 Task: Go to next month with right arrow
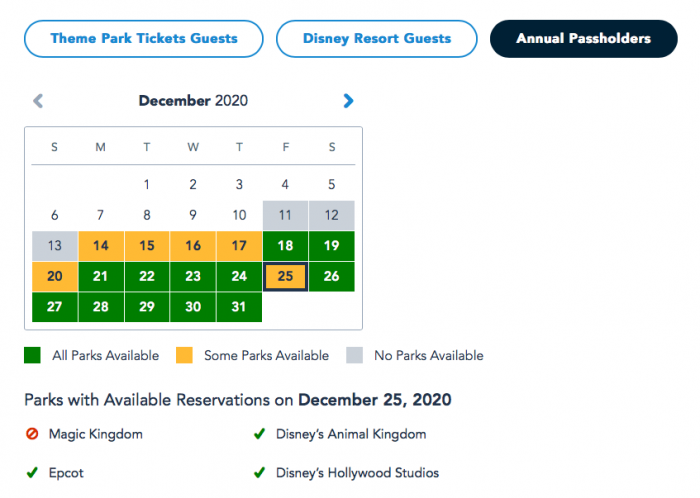pyautogui.click(x=348, y=100)
